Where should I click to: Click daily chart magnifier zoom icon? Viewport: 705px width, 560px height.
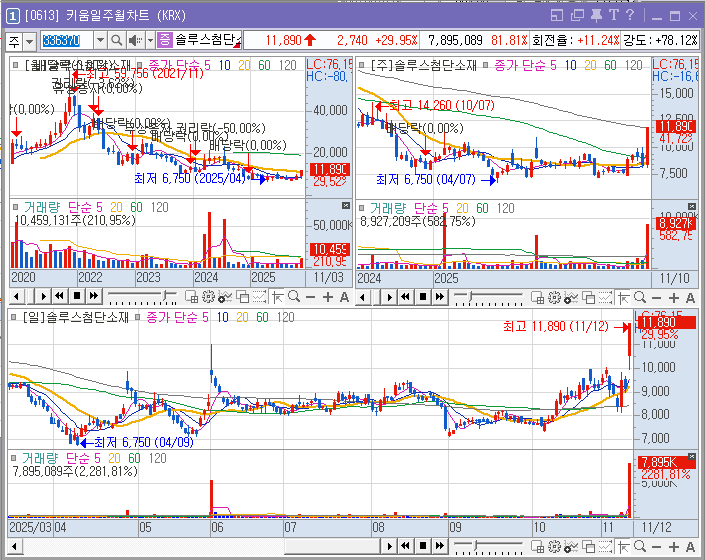click(640, 547)
